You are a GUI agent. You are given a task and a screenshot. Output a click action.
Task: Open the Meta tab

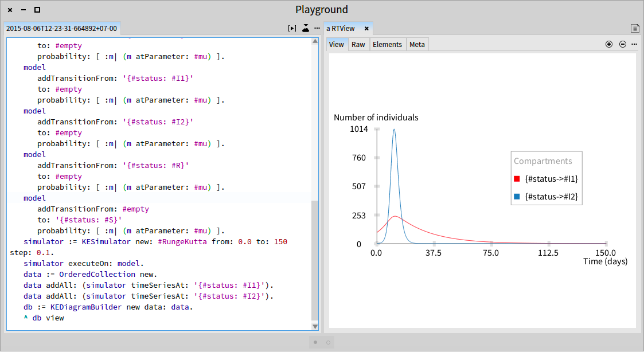[417, 44]
